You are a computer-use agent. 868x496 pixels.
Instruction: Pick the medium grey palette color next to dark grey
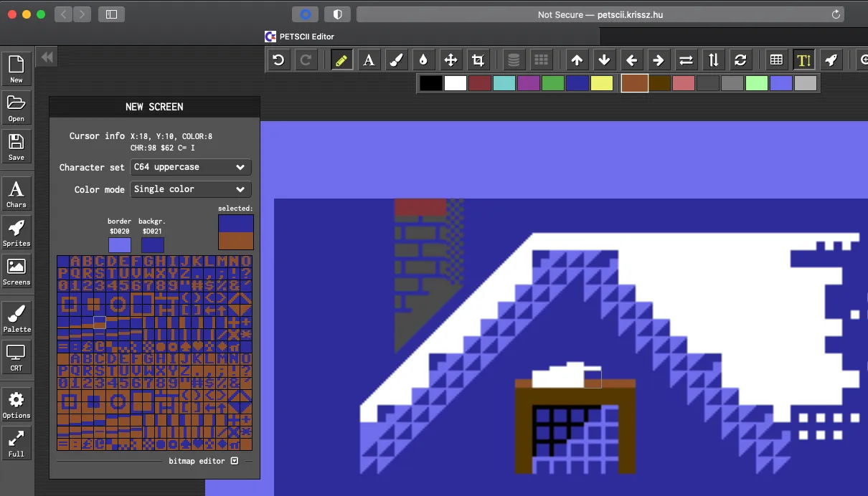point(732,83)
